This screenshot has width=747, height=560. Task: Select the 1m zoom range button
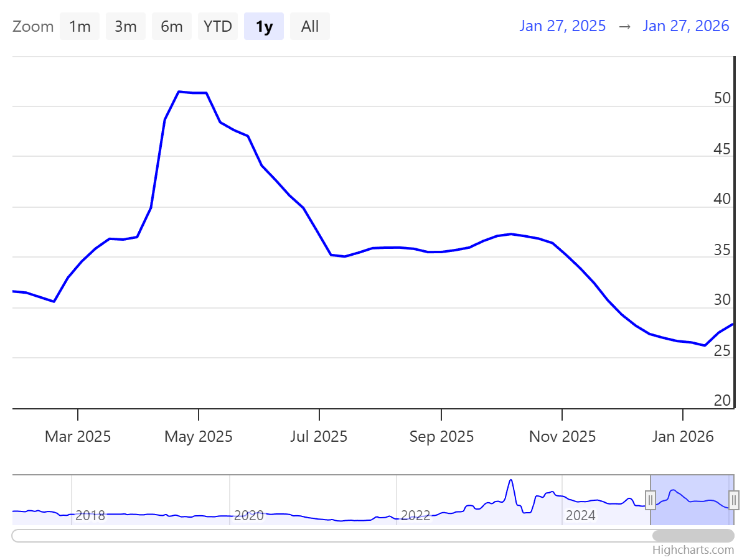click(x=80, y=26)
